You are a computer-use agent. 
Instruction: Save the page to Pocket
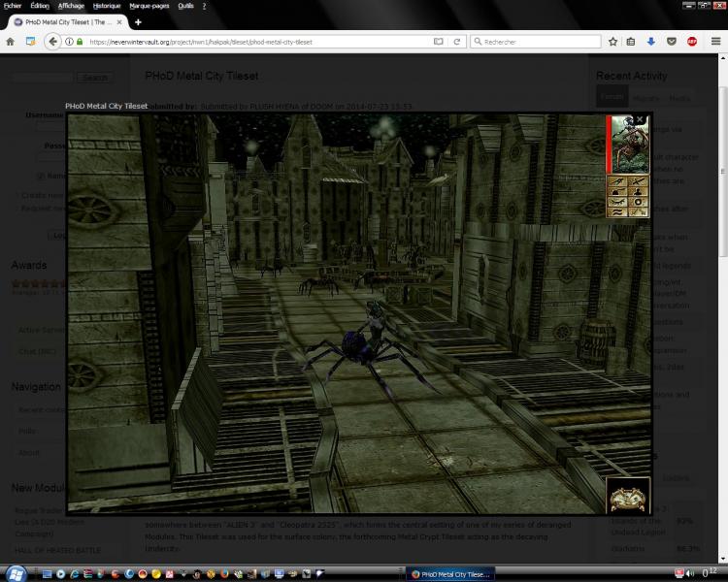[x=672, y=42]
